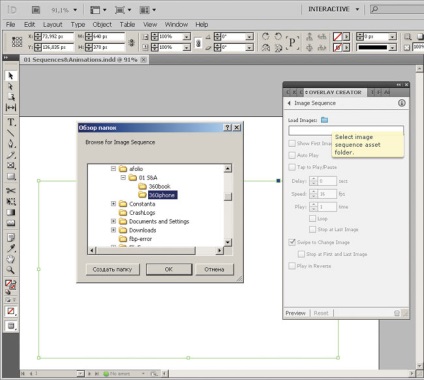Image resolution: width=424 pixels, height=380 pixels.
Task: Select the Eyedropper tool
Action: (x=11, y=248)
